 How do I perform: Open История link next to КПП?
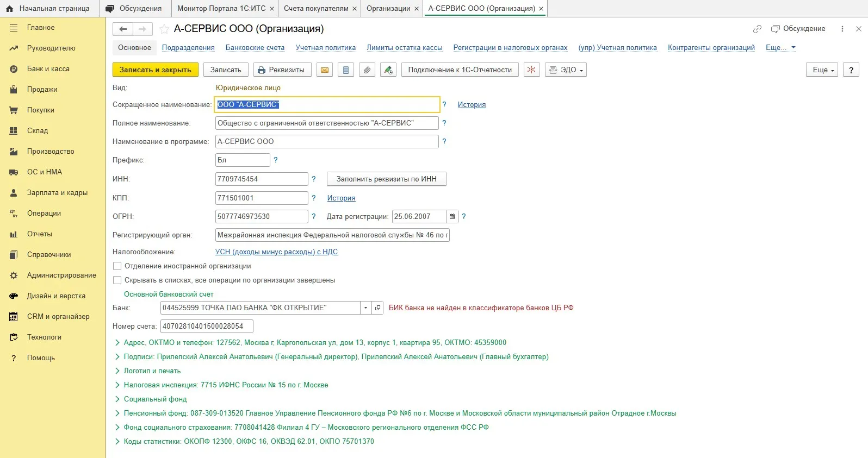coord(341,198)
